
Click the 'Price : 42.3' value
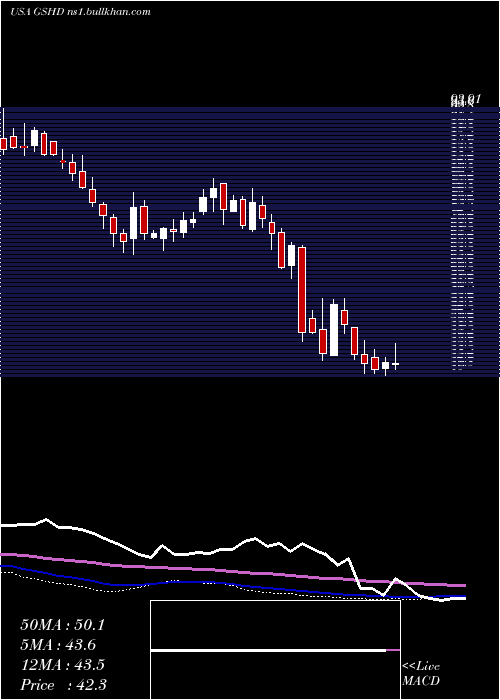63,685
